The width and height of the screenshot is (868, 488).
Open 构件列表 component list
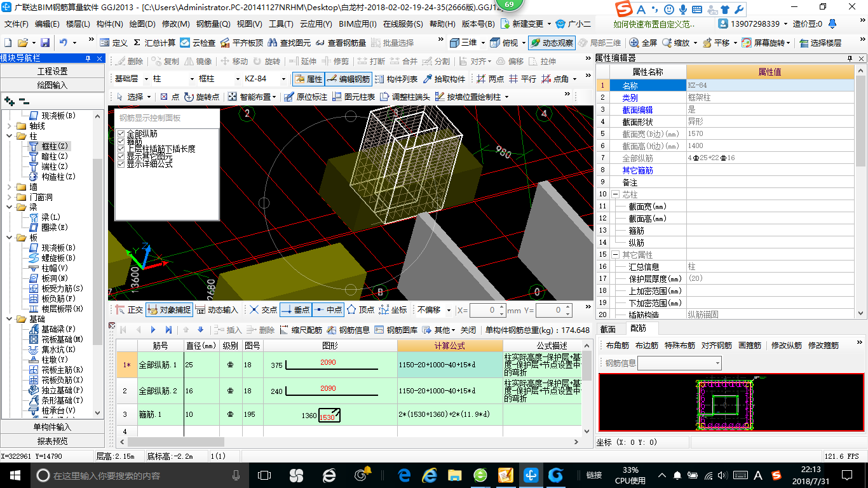tap(396, 79)
